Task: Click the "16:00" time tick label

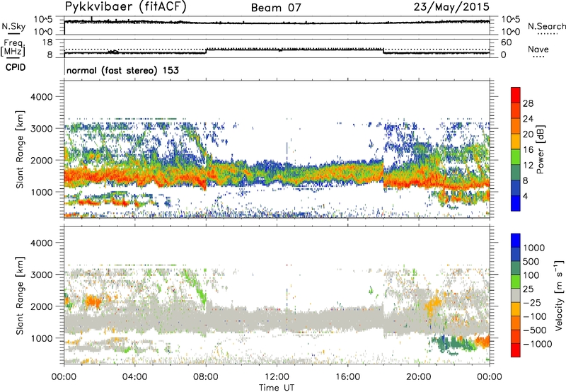Action: pos(347,377)
